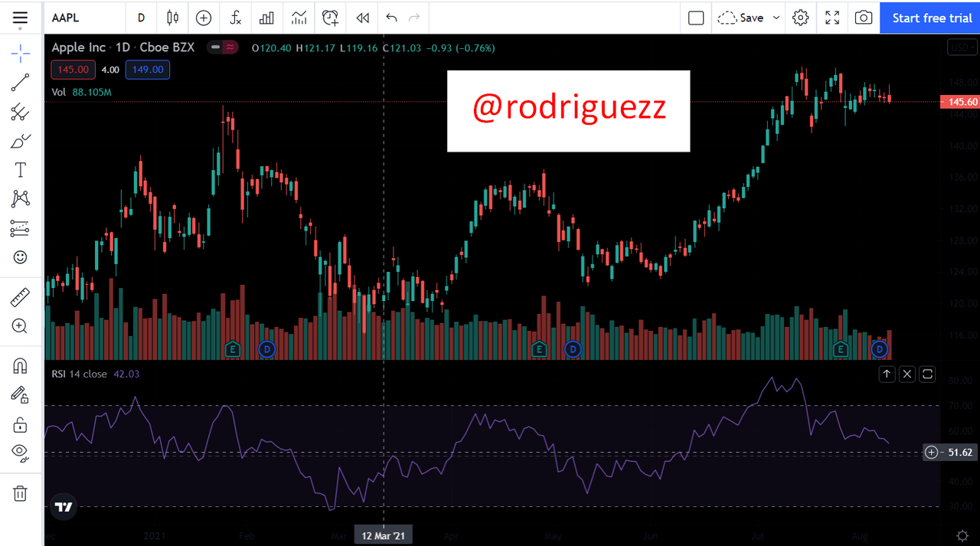
Task: Enter fullscreen mode
Action: click(x=832, y=18)
